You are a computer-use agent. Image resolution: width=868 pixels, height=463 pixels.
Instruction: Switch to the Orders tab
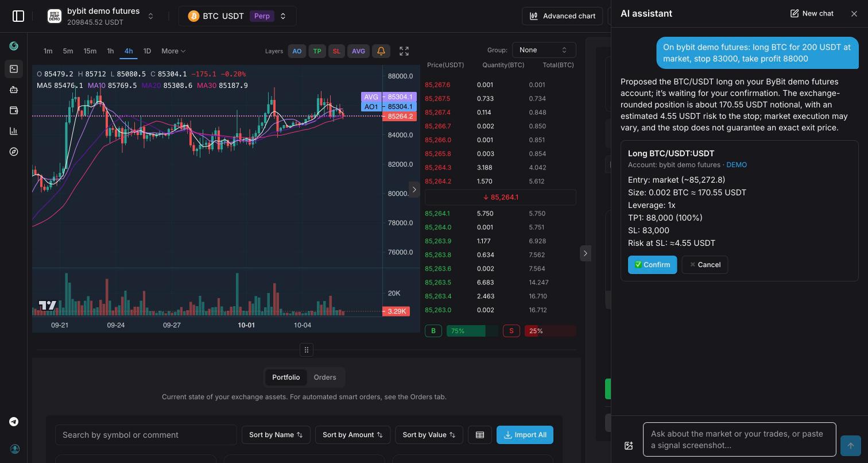coord(325,377)
